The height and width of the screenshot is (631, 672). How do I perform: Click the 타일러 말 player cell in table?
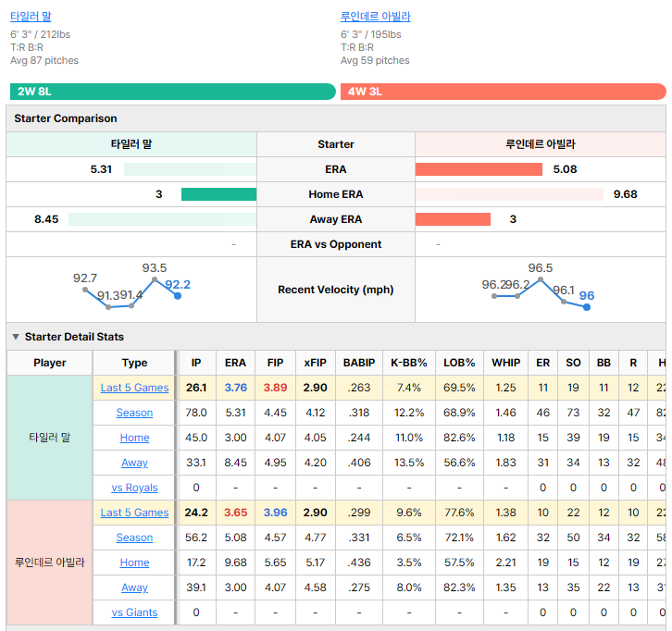[50, 438]
